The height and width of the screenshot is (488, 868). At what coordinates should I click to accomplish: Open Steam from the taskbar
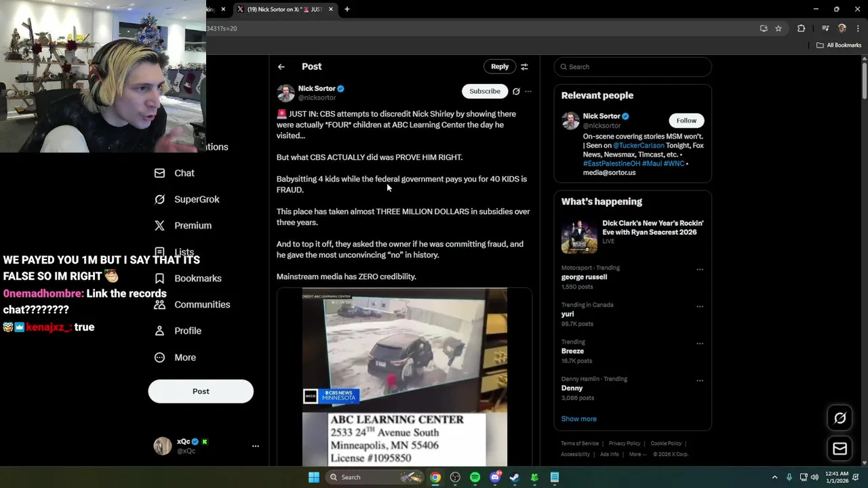pyautogui.click(x=515, y=477)
